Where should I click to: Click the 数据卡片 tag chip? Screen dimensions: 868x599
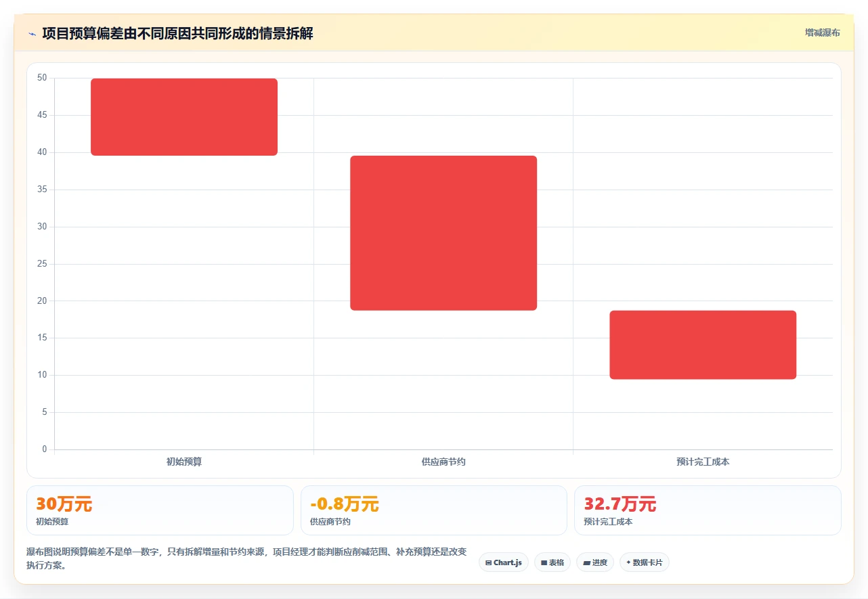pyautogui.click(x=645, y=562)
